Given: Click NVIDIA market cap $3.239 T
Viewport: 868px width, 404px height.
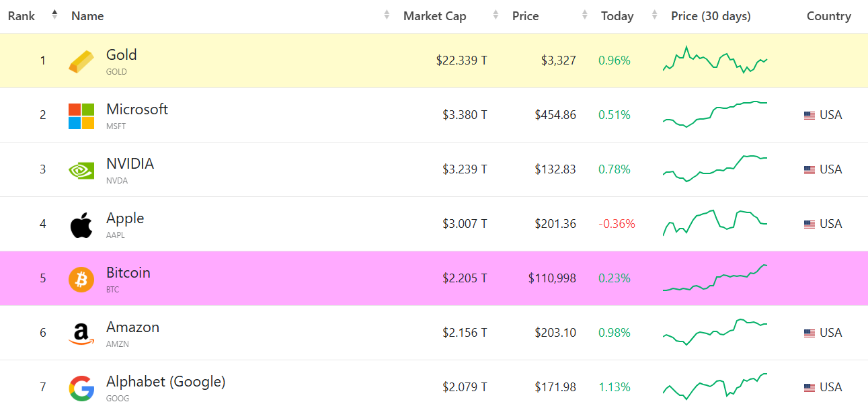Looking at the screenshot, I should [x=465, y=169].
